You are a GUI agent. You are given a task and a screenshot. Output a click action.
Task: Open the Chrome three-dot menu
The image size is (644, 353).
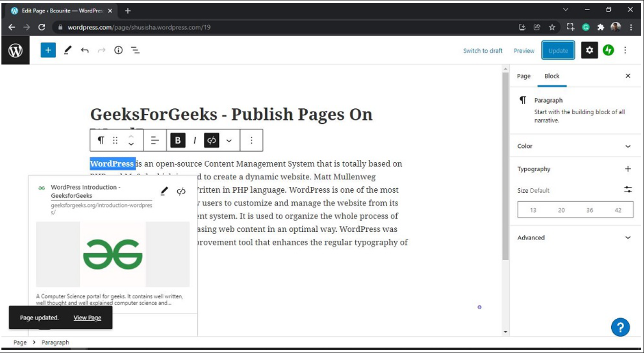point(631,27)
